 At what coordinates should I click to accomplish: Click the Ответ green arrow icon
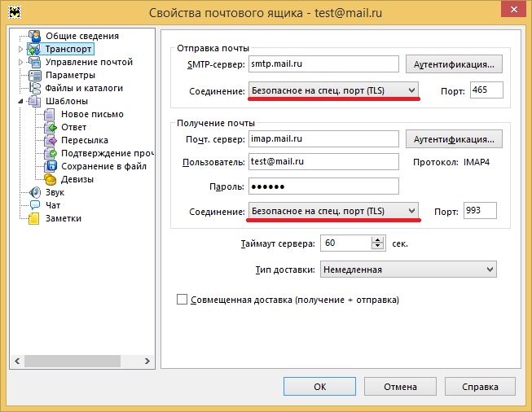[50, 127]
